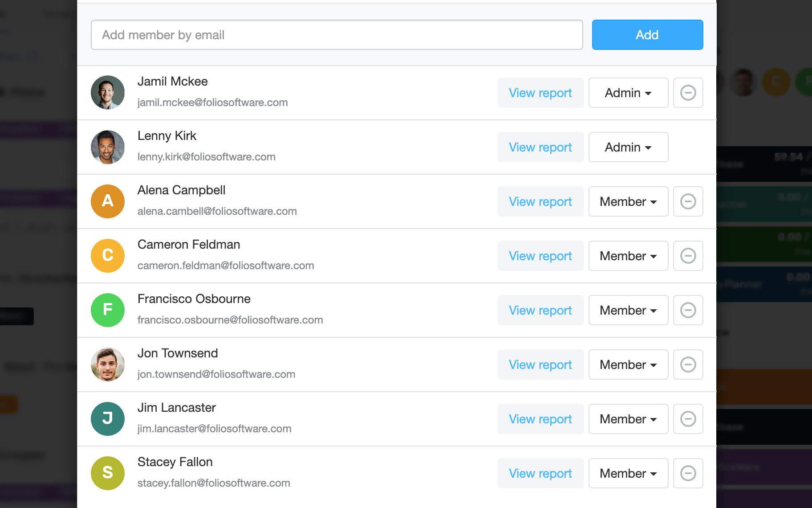Click email cameron.feldman@foliosoftware.com
Viewport: 812px width, 508px height.
[x=226, y=266]
